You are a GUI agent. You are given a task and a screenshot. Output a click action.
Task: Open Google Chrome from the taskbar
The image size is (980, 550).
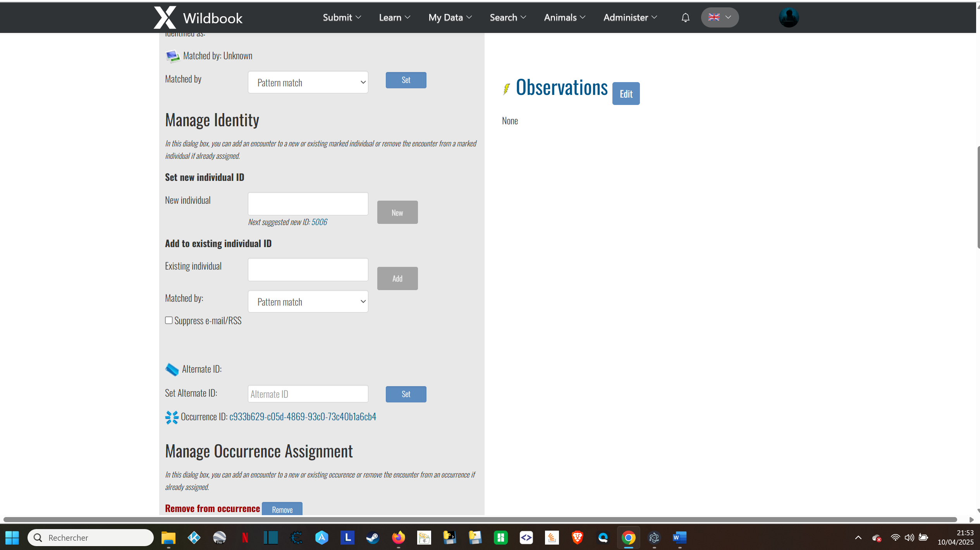point(628,538)
